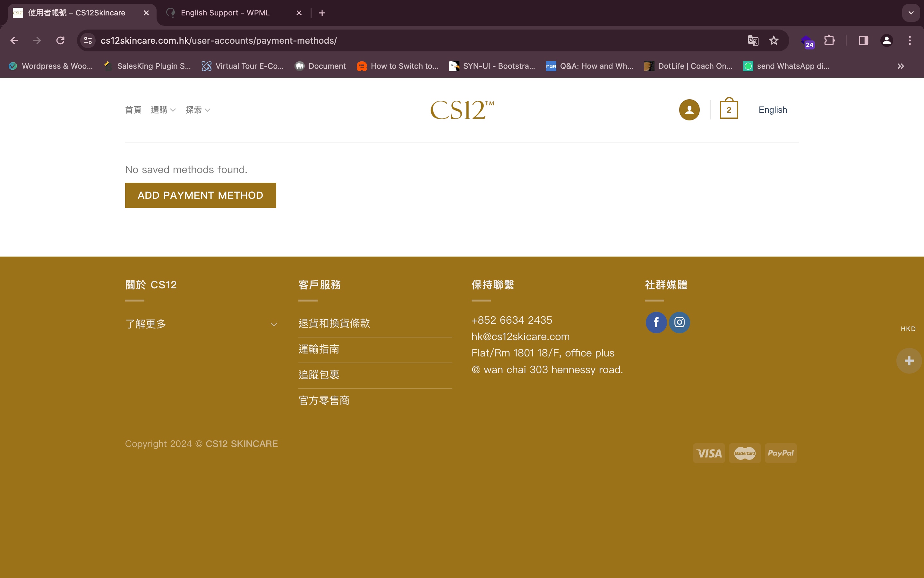Screen dimensions: 924x578
Task: Open SalesKing Plugin bookmark
Action: tap(147, 66)
